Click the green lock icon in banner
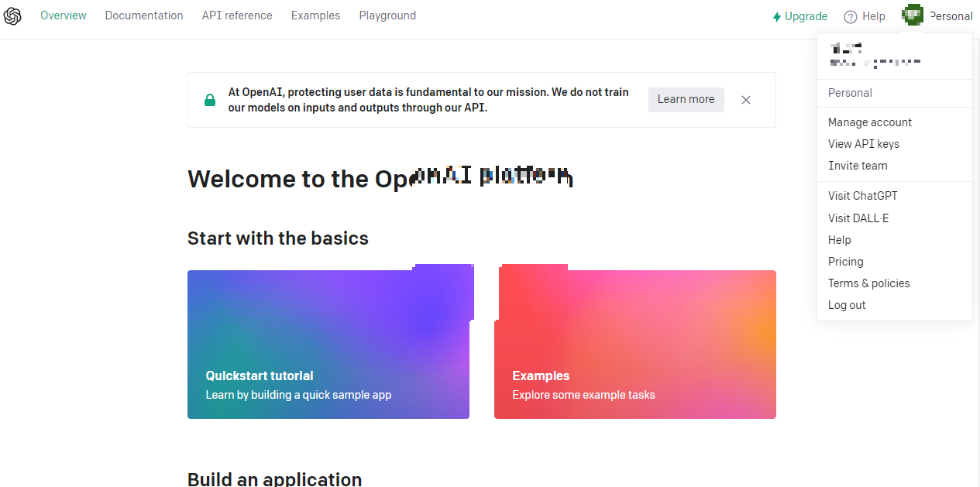Screen dimensions: 980x487 210,100
